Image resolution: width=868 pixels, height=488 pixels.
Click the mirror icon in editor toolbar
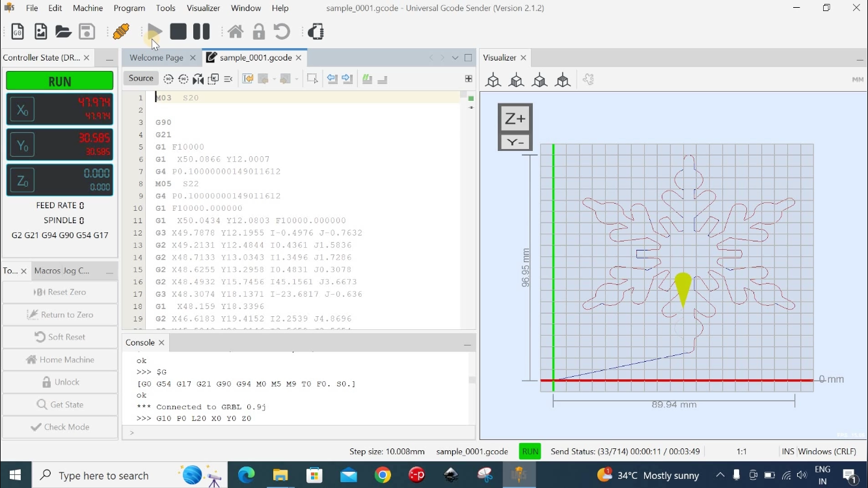tap(198, 79)
